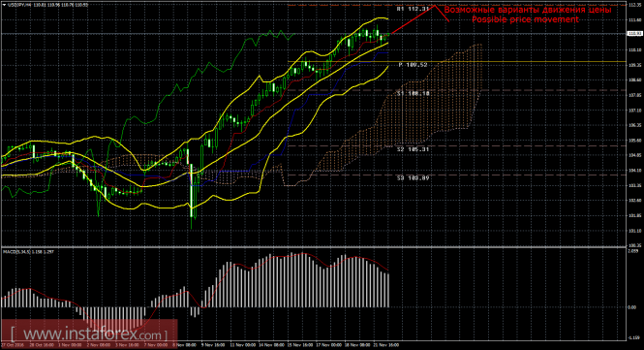The width and height of the screenshot is (644, 350).
Task: Click the current price tag 110.93 on axis
Action: (x=635, y=34)
